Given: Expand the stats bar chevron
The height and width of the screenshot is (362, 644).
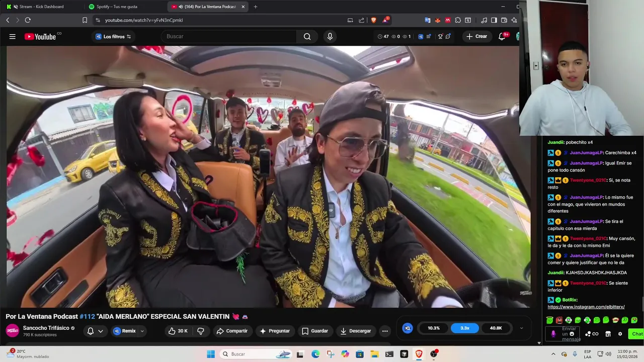Looking at the screenshot, I should click(x=521, y=328).
